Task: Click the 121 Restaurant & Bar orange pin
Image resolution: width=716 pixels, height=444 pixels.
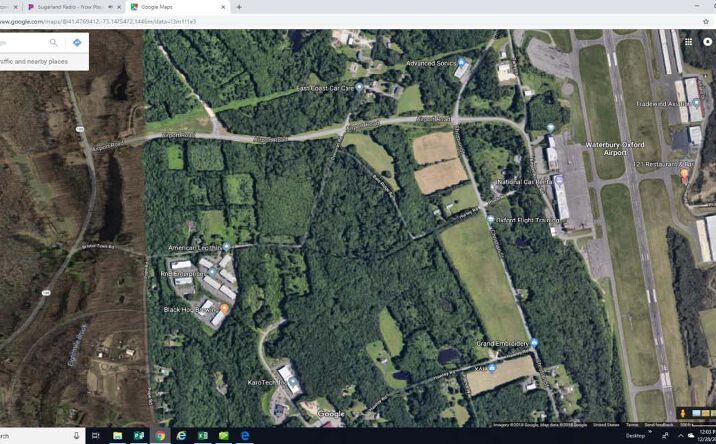Action: coord(684,173)
